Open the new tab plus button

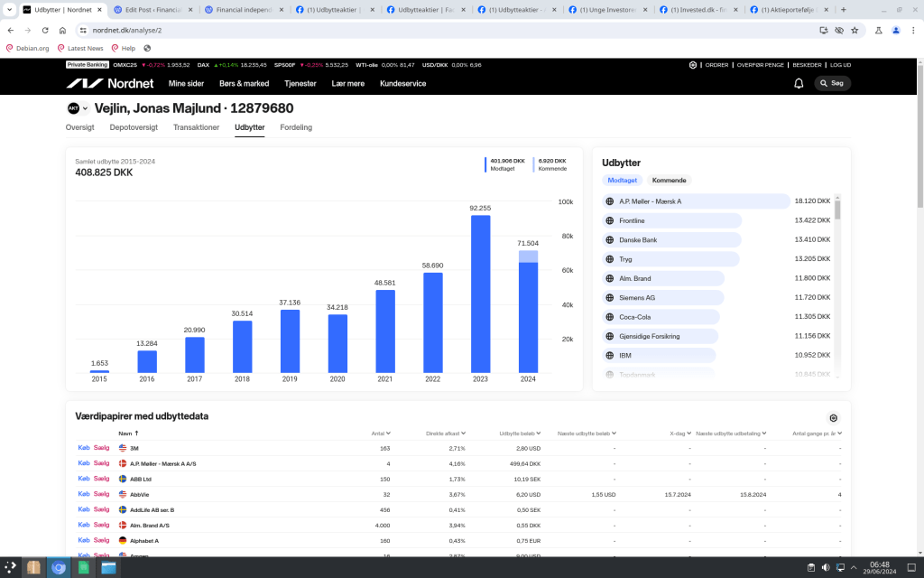coord(843,9)
